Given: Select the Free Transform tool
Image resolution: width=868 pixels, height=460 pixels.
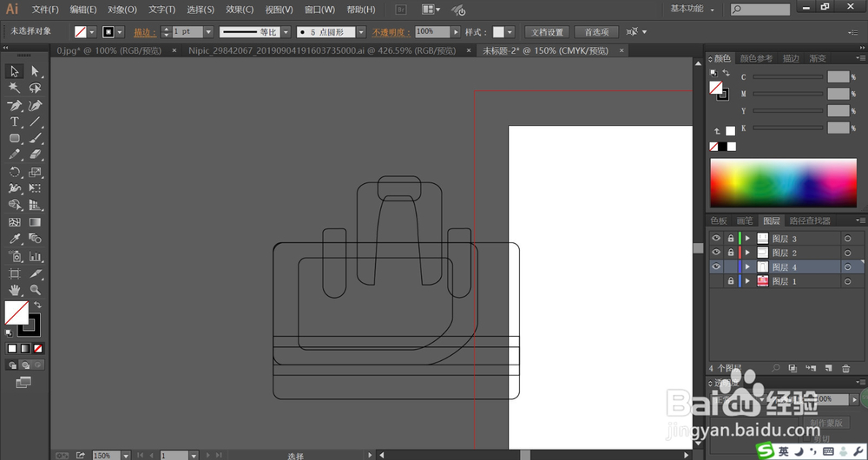Looking at the screenshot, I should (x=35, y=188).
